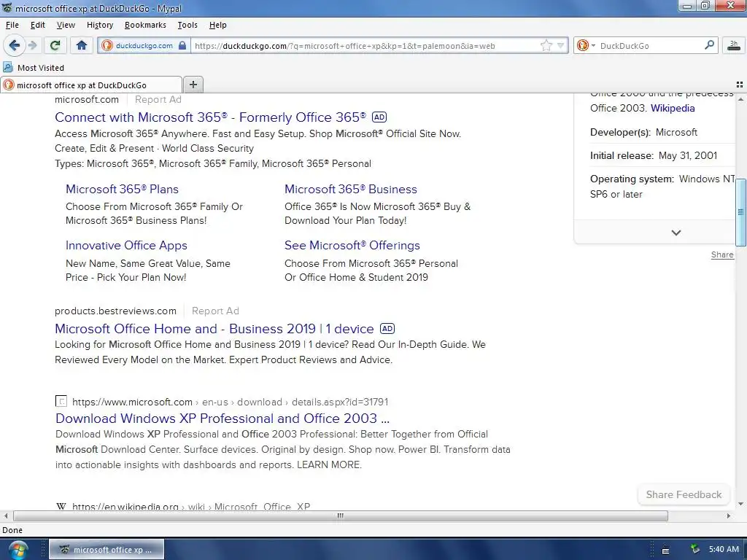747x560 pixels.
Task: Focus the DuckDuckGo search box
Action: coord(649,46)
